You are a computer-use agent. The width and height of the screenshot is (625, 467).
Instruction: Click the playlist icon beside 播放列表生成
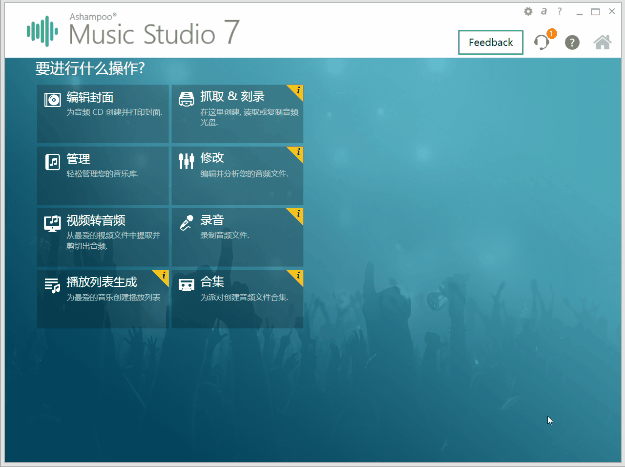point(52,285)
